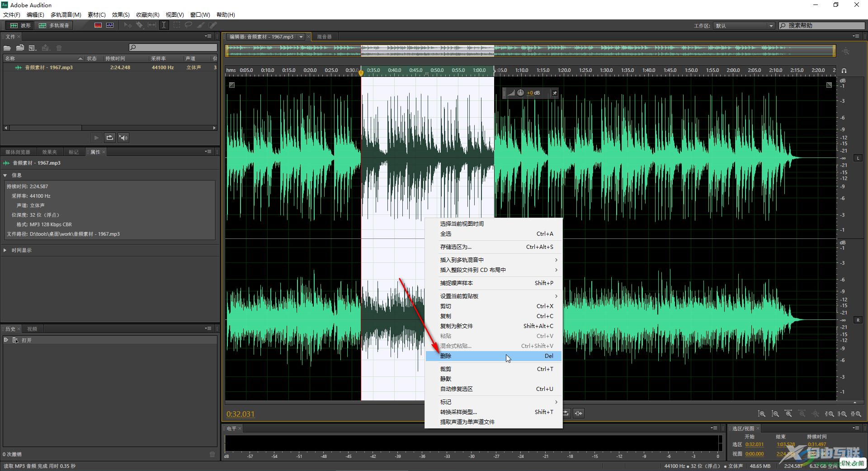Choose 删除 from the context menu

click(494, 356)
